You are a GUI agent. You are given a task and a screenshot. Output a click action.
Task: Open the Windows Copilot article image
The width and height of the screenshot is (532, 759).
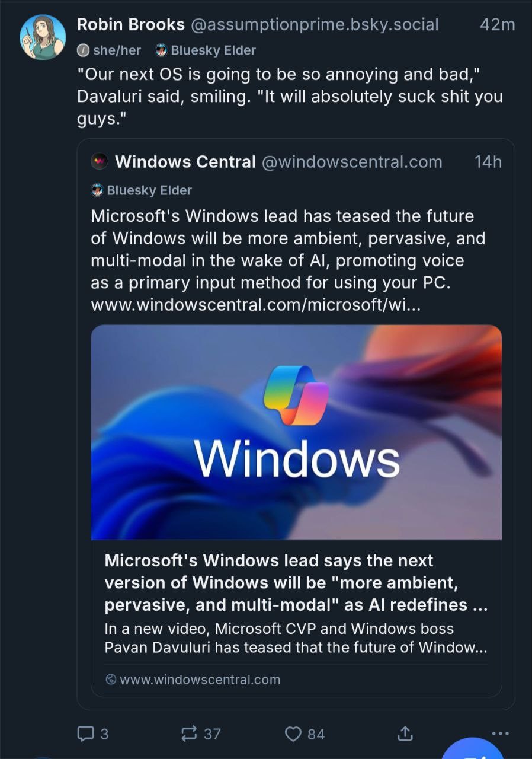tap(296, 432)
